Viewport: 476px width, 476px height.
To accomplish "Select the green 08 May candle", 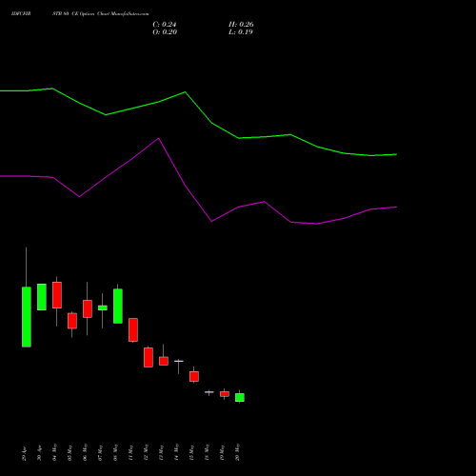I will (118, 307).
